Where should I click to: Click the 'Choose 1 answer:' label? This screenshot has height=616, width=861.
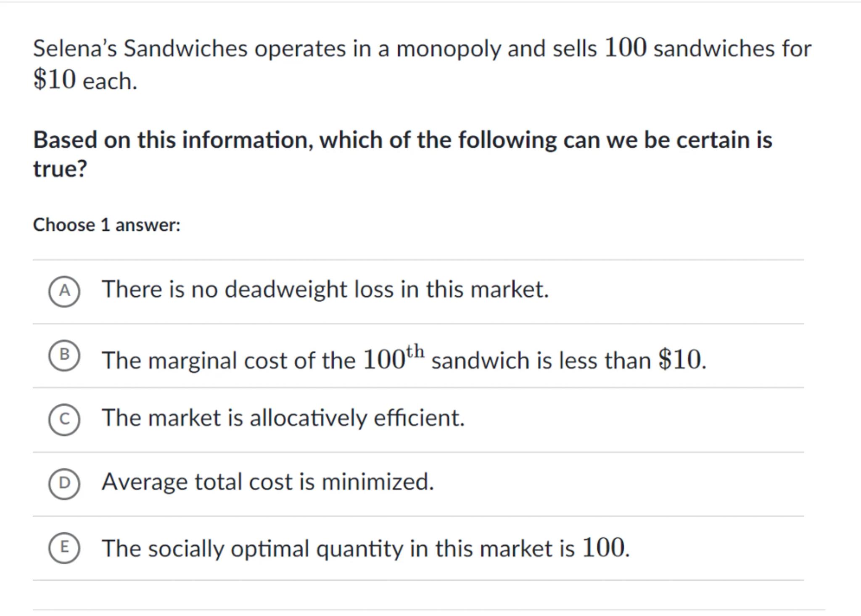pos(107,225)
